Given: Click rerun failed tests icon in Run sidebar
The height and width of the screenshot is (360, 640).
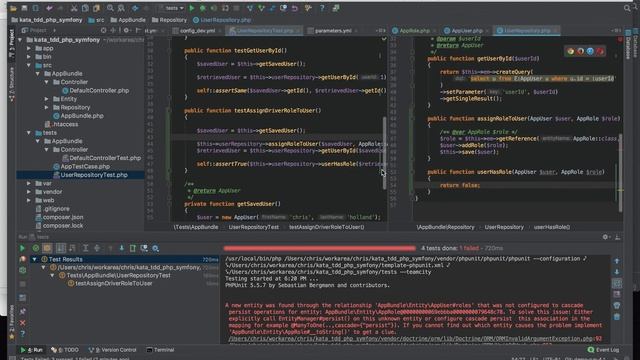Looking at the screenshot, I should (22, 259).
